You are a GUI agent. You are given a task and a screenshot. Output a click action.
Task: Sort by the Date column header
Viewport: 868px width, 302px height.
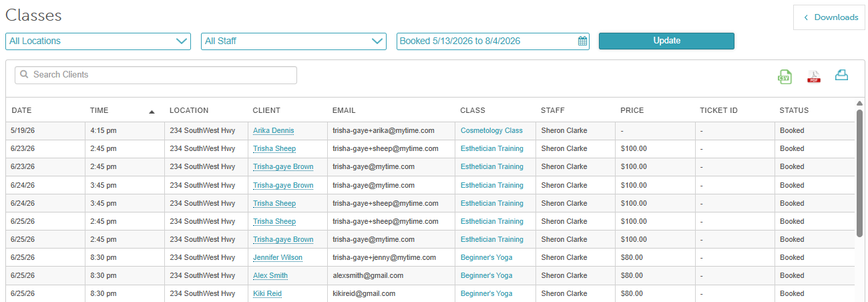(21, 111)
